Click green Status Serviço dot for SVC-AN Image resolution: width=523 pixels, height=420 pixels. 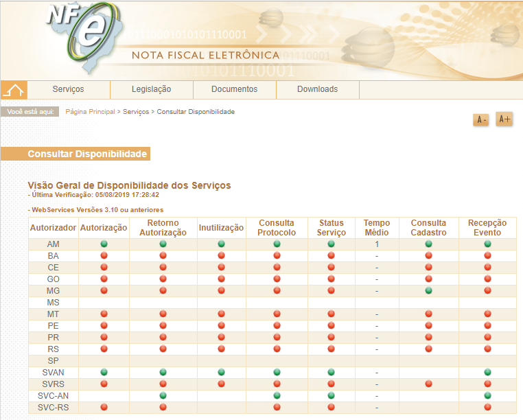click(x=332, y=395)
